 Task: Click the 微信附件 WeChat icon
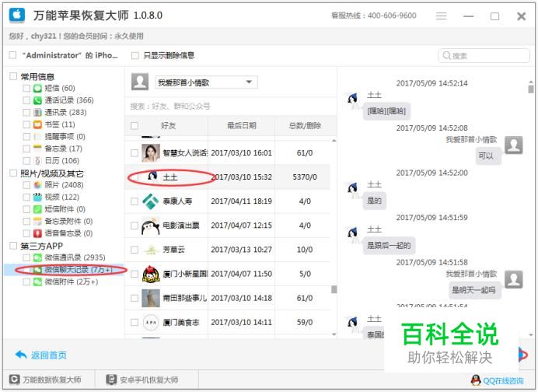click(37, 282)
